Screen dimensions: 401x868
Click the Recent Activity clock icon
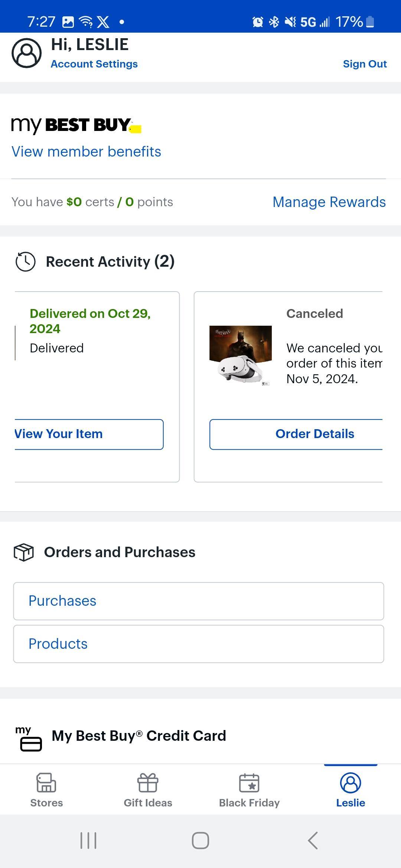coord(26,262)
